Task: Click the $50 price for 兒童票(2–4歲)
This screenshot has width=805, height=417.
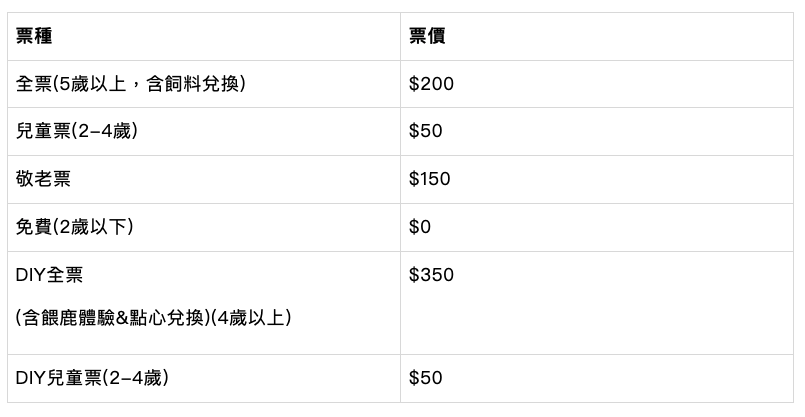Action: [425, 132]
